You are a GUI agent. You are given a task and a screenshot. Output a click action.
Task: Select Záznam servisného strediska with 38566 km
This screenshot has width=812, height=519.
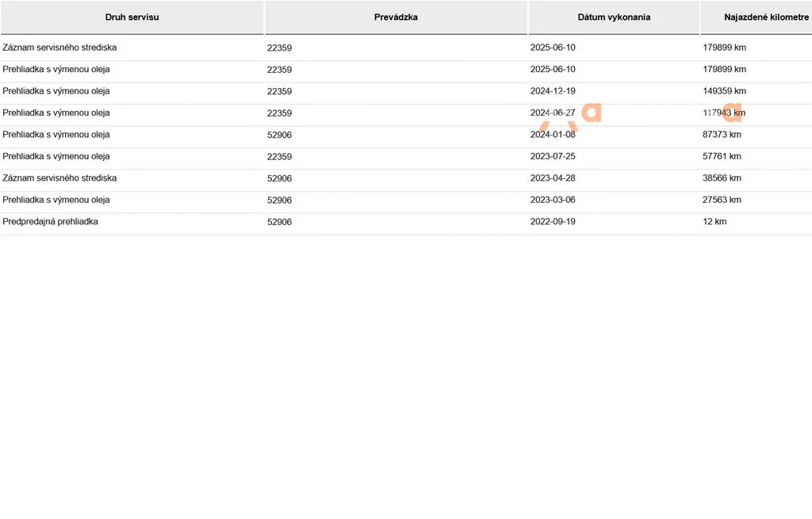[59, 178]
